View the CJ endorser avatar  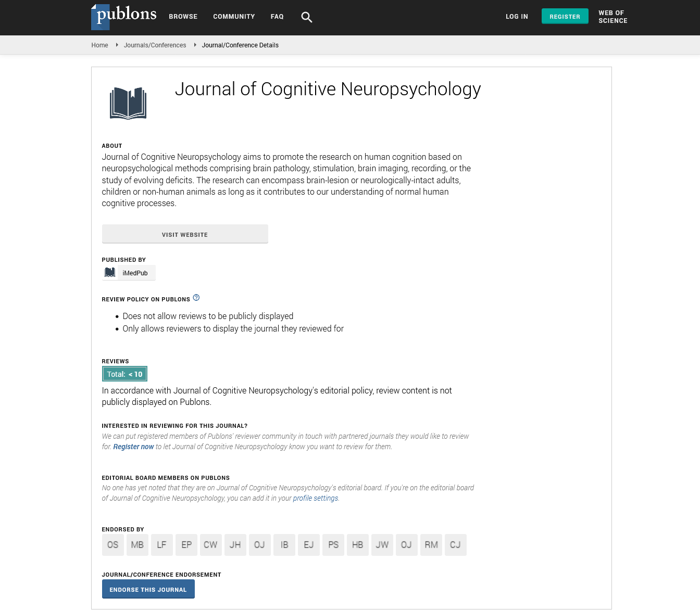(x=455, y=545)
